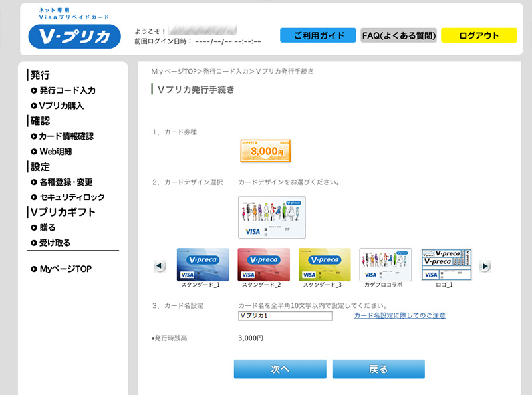This screenshot has height=395, width=532.
Task: Open セキュリティロック in sidebar
Action: (x=72, y=197)
